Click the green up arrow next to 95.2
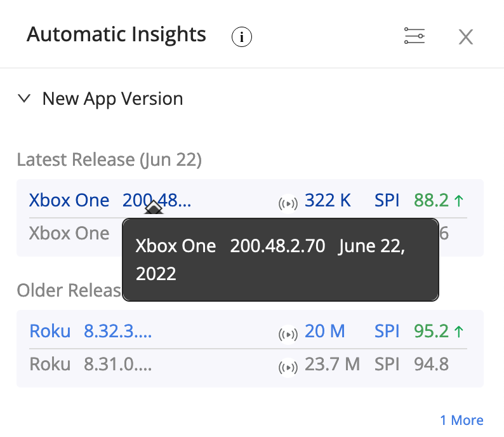This screenshot has width=504, height=437. 460,331
